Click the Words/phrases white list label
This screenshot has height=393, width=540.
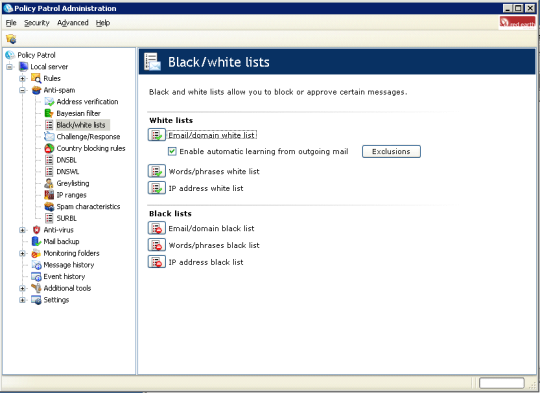214,172
